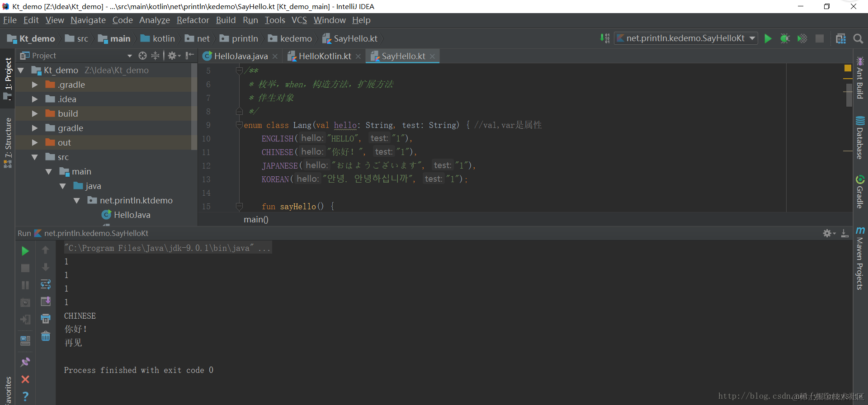Click the dump threads camera icon
The image size is (868, 405).
[25, 302]
